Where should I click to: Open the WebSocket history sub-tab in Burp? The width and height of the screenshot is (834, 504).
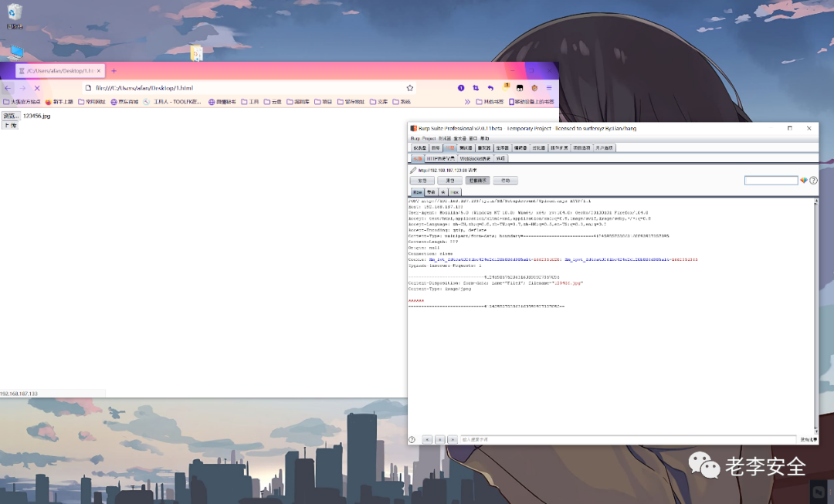475,158
